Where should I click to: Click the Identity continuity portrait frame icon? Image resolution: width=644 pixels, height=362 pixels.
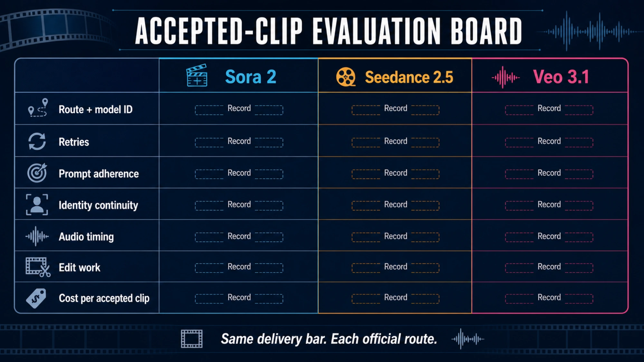[37, 204]
